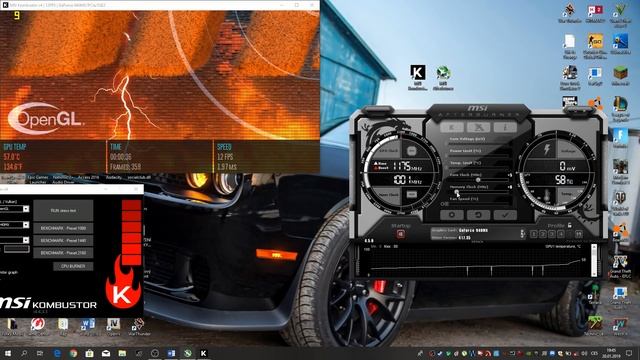Open Windows Start menu

(x=7, y=353)
